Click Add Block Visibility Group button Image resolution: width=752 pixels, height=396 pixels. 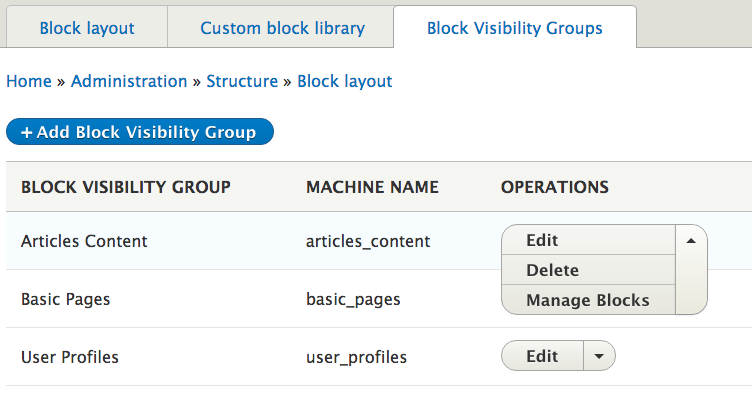140,131
